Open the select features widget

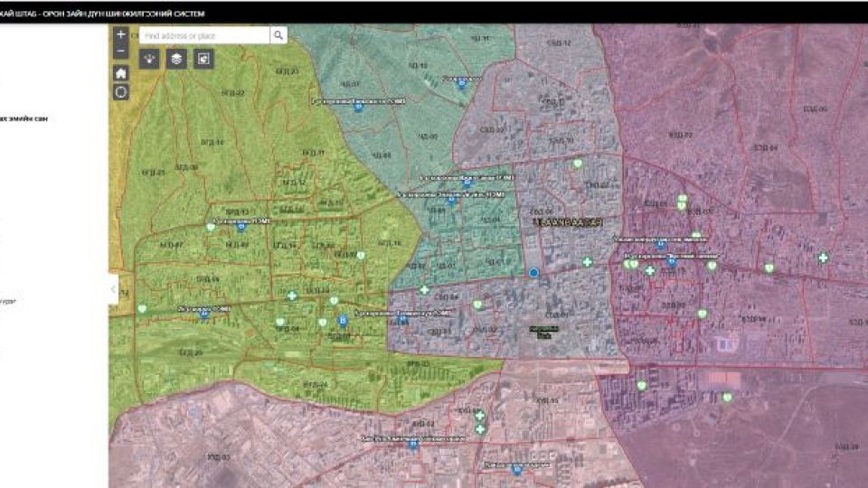coord(203,59)
